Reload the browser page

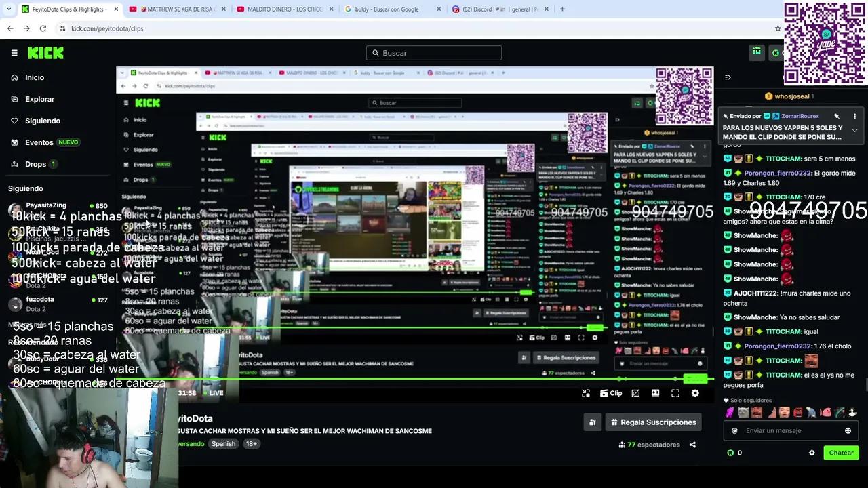coord(43,28)
